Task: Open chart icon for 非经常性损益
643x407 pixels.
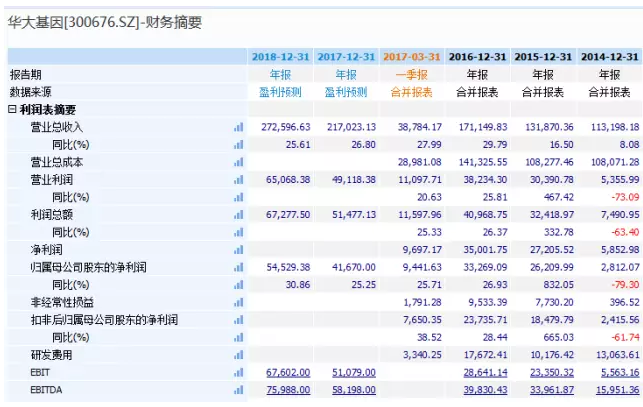Action: click(238, 302)
